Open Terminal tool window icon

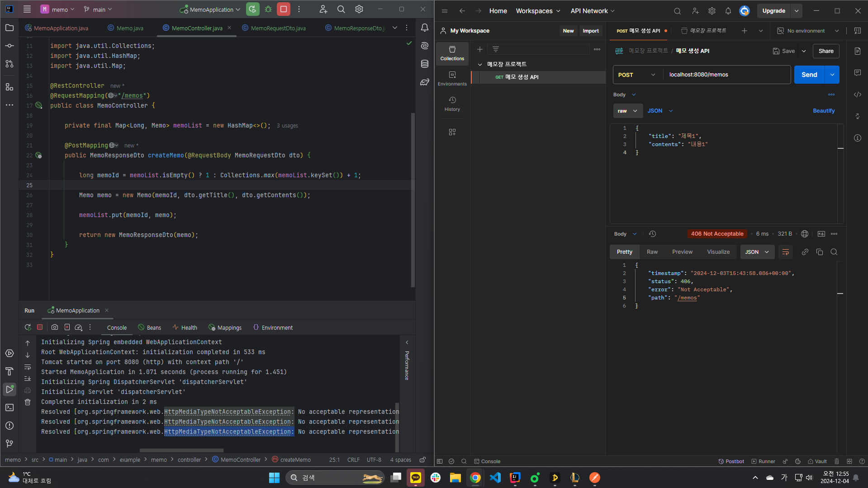pos(9,407)
